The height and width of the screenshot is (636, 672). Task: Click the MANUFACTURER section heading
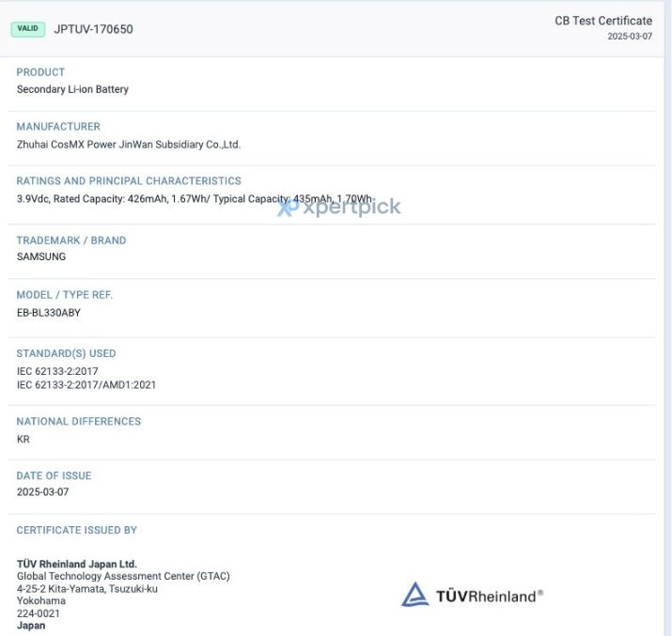(x=58, y=127)
